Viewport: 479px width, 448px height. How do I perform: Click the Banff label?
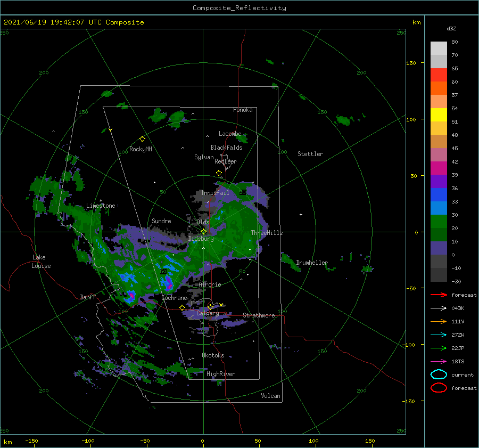pos(88,297)
